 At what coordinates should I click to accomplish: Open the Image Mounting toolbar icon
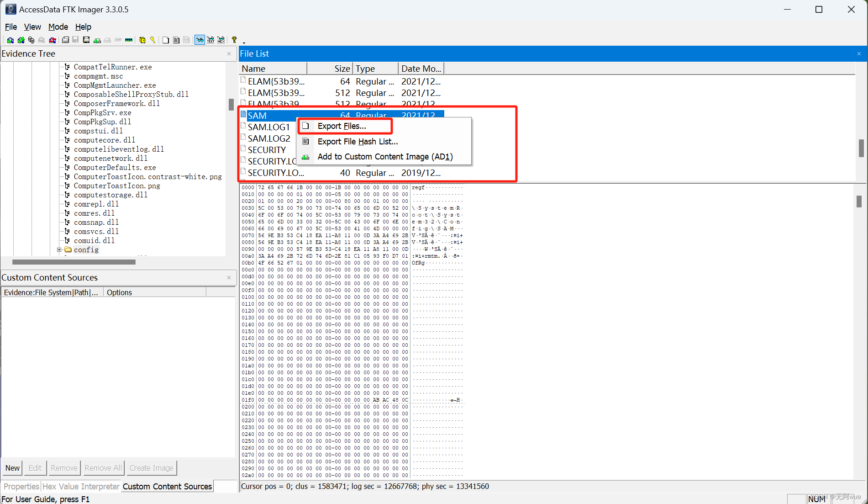coord(31,40)
